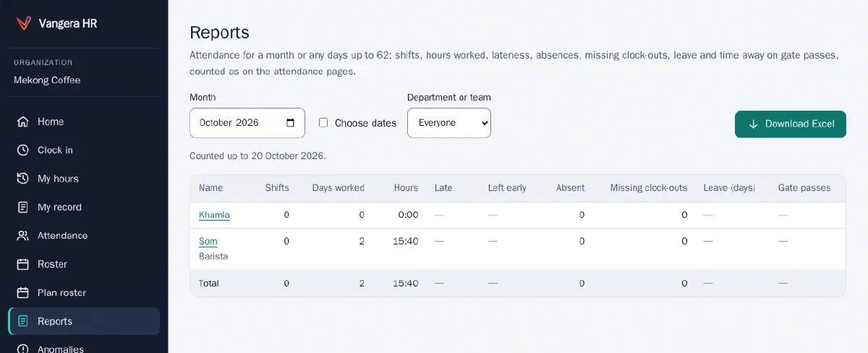This screenshot has width=868, height=353.
Task: Download the Excel report
Action: coord(791,124)
